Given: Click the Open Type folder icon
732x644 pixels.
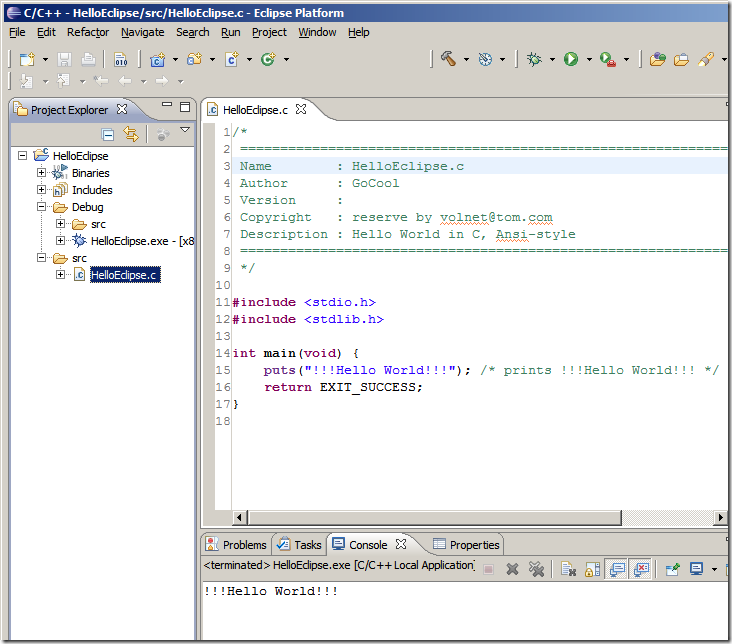Looking at the screenshot, I should pos(682,59).
